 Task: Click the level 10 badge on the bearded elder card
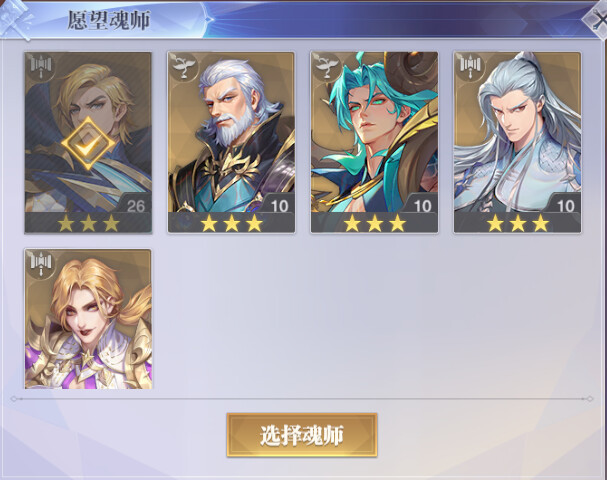[279, 206]
